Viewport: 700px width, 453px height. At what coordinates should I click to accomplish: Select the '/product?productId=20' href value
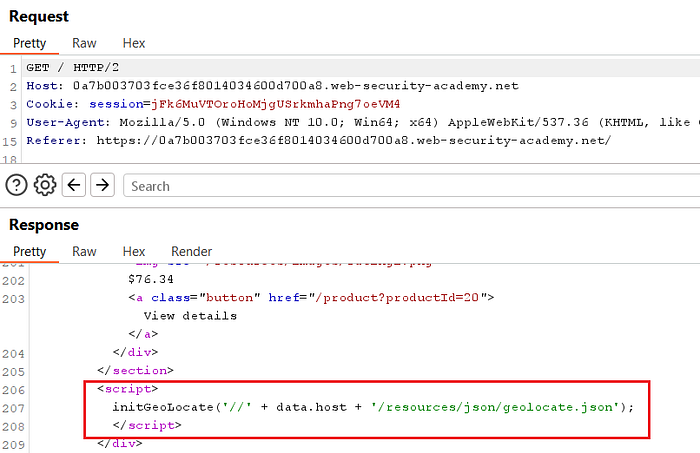[x=397, y=298]
